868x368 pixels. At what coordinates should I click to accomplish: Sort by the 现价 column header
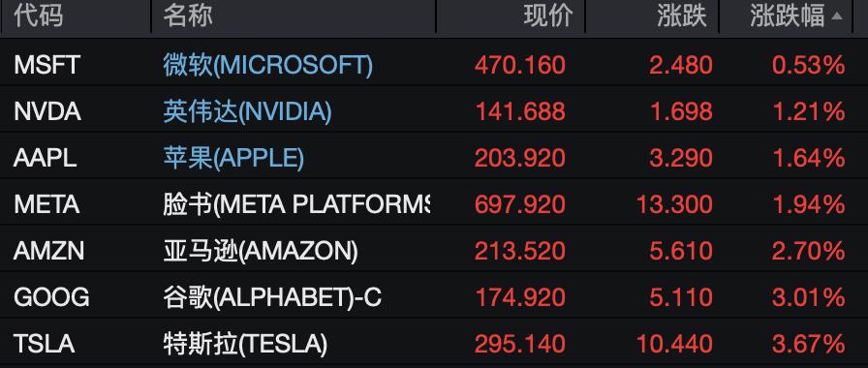point(548,15)
